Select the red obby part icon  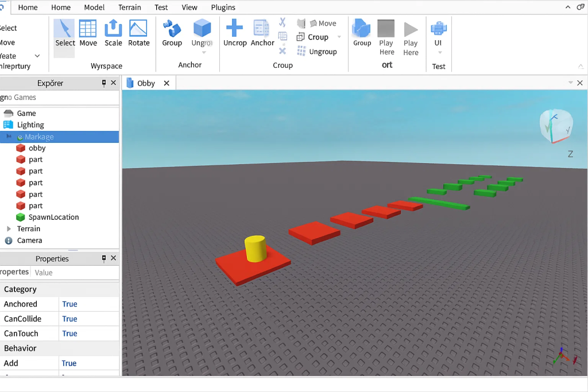point(21,148)
